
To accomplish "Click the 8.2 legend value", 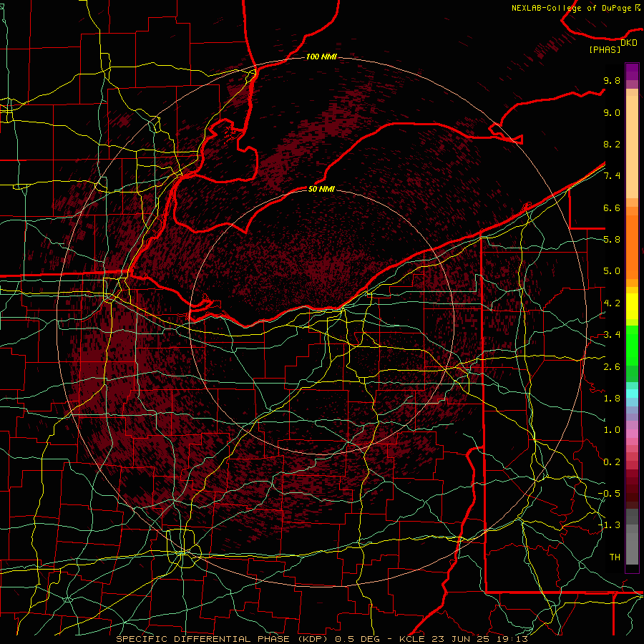I will (x=612, y=144).
